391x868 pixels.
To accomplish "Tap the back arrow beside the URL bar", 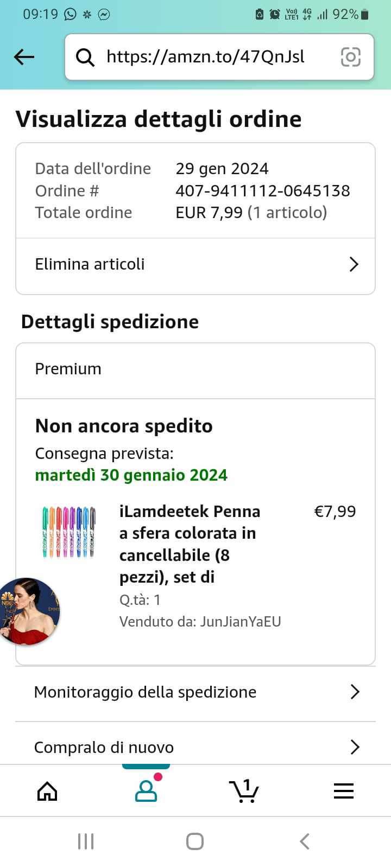I will tap(24, 57).
